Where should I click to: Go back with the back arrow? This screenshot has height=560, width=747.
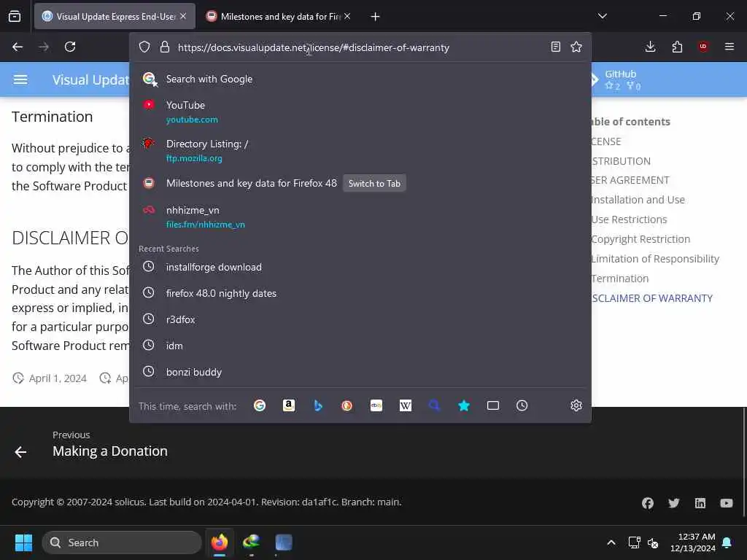pyautogui.click(x=18, y=47)
